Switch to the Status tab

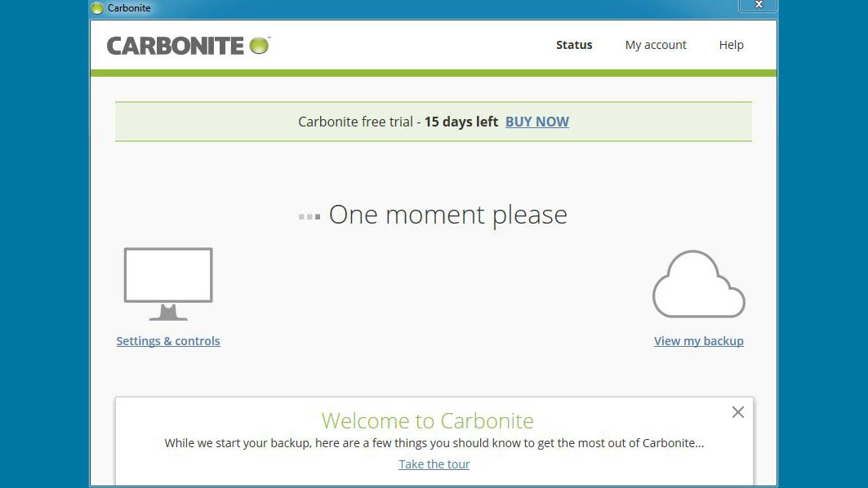[x=574, y=45]
